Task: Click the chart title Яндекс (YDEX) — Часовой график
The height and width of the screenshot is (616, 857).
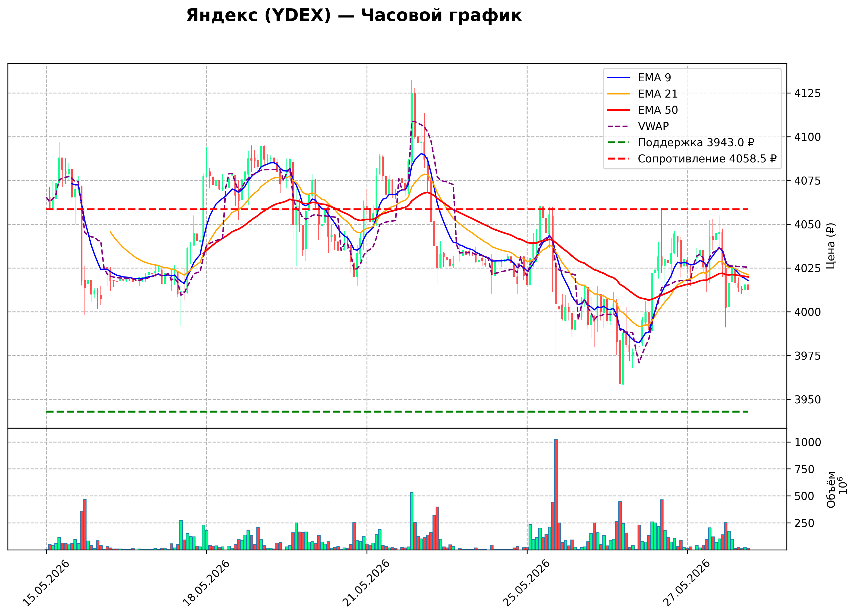Action: click(x=354, y=16)
